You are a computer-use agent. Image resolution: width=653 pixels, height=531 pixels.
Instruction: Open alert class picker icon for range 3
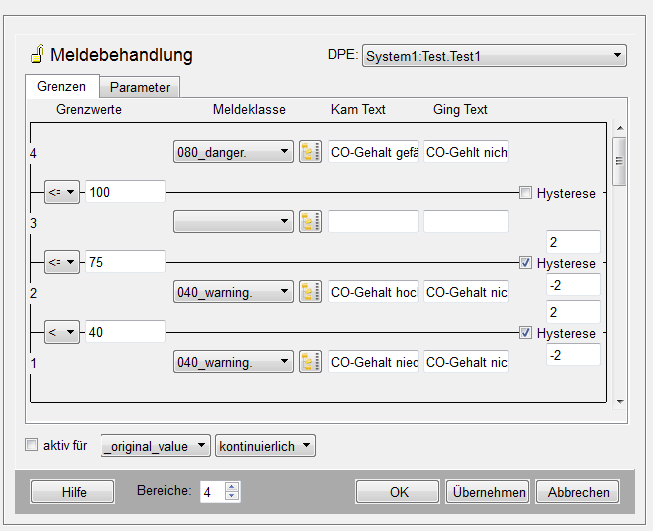310,222
